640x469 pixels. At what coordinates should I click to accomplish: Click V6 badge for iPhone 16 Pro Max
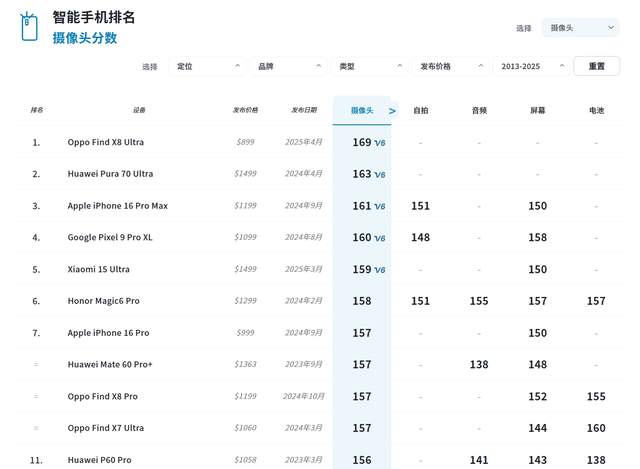(x=380, y=207)
